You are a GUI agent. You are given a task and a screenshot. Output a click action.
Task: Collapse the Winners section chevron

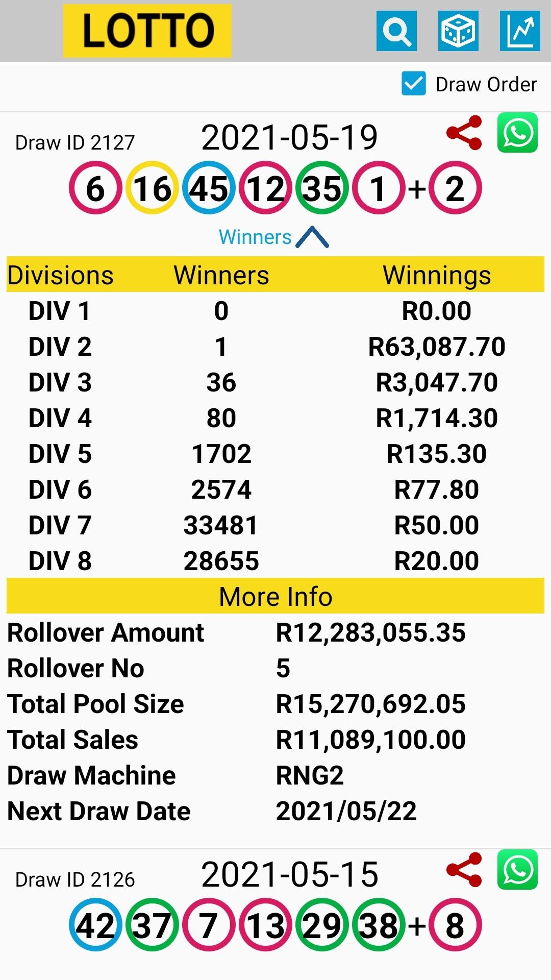coord(312,237)
